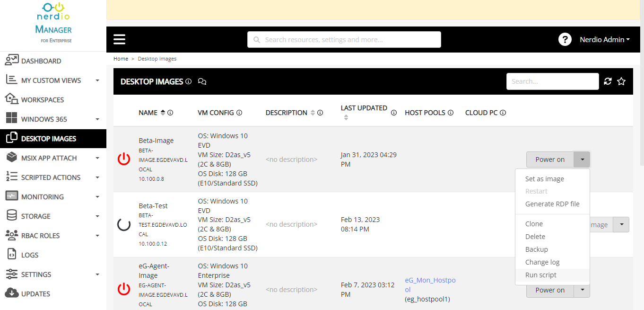Click the Beta-Image name text

(156, 141)
